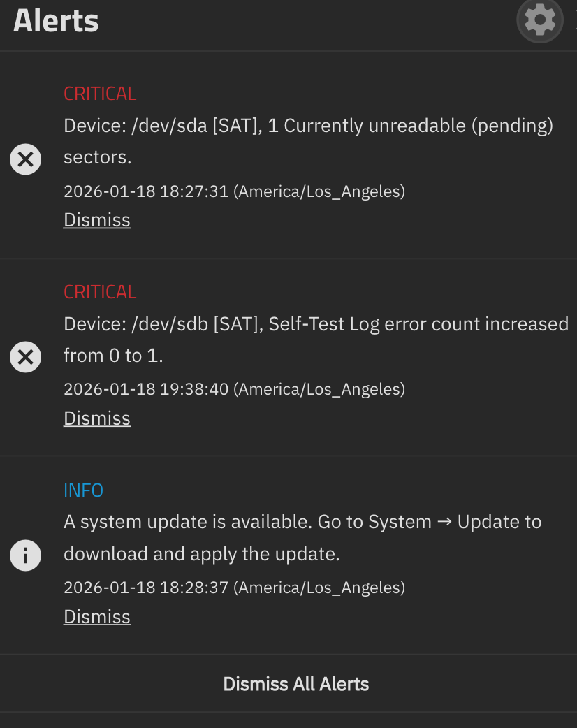Dismiss the /dev/sdb Self-Test Log alert

97,418
